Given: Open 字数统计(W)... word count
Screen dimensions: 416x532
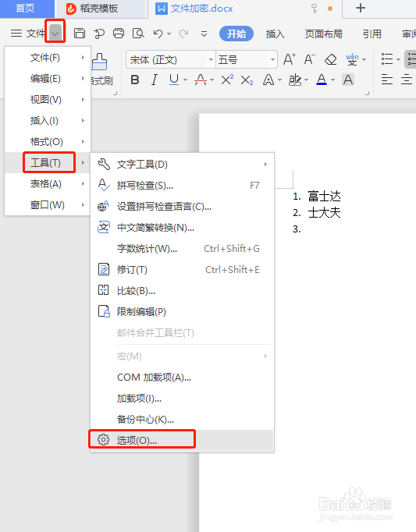Looking at the screenshot, I should click(x=183, y=249).
